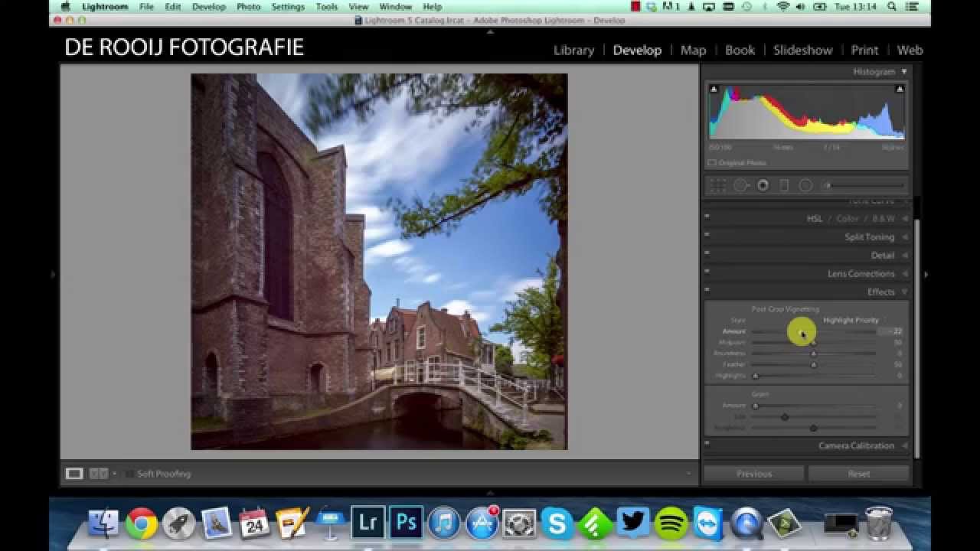Select the Spot Removal tool

[740, 185]
